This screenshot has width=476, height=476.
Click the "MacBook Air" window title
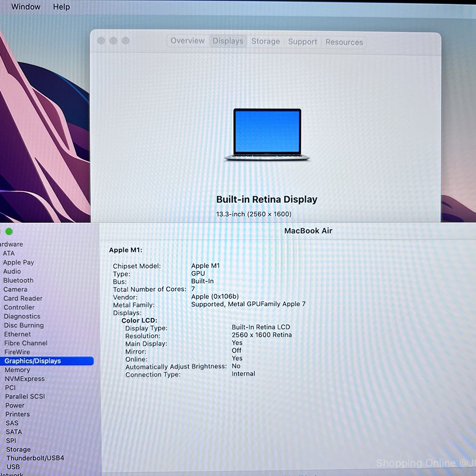point(308,231)
